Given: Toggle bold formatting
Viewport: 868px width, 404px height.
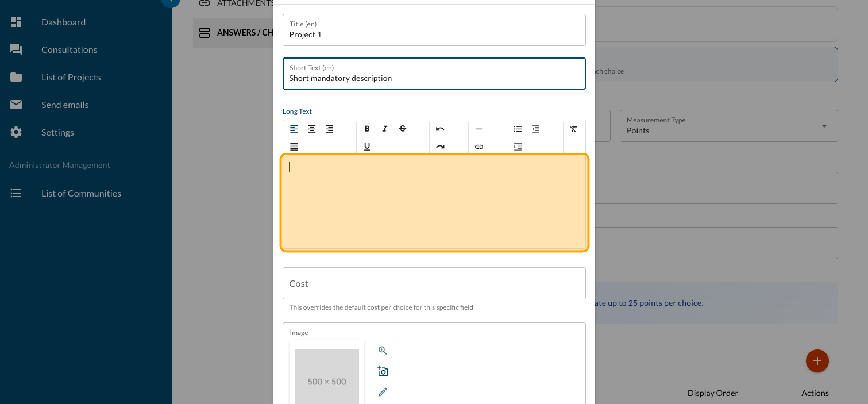Looking at the screenshot, I should [367, 129].
